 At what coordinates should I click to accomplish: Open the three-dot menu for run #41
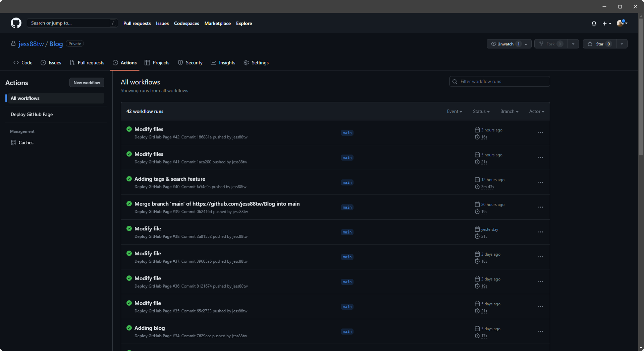coord(540,158)
